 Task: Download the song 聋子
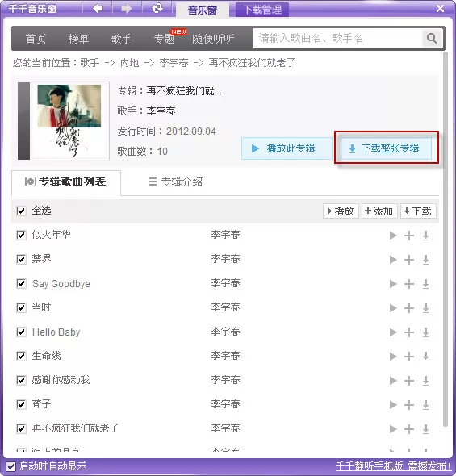[425, 405]
